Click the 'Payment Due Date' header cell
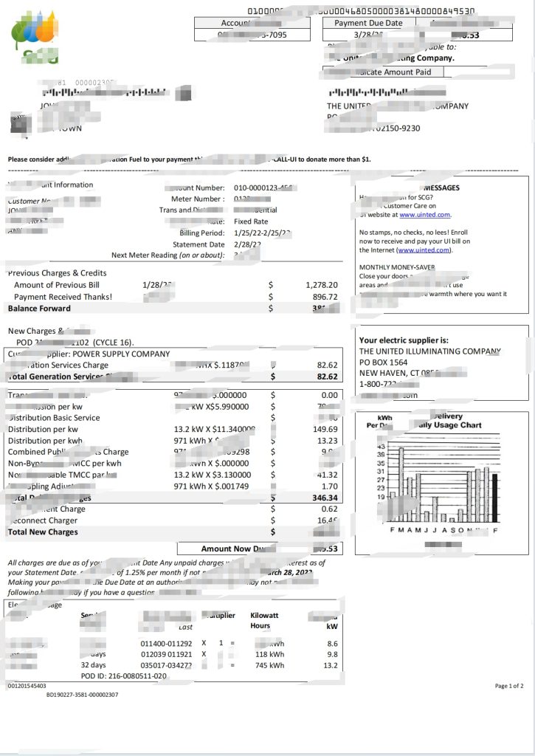This screenshot has width=535, height=756. click(369, 23)
